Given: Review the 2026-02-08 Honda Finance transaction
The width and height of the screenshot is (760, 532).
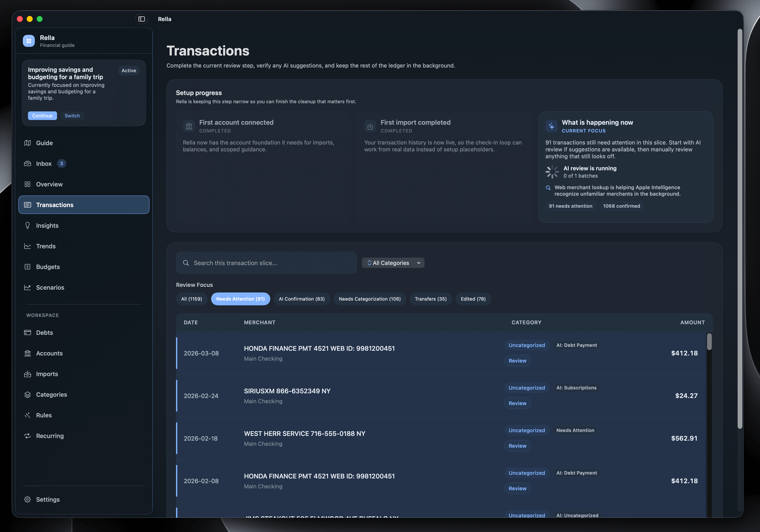Looking at the screenshot, I should tap(517, 488).
